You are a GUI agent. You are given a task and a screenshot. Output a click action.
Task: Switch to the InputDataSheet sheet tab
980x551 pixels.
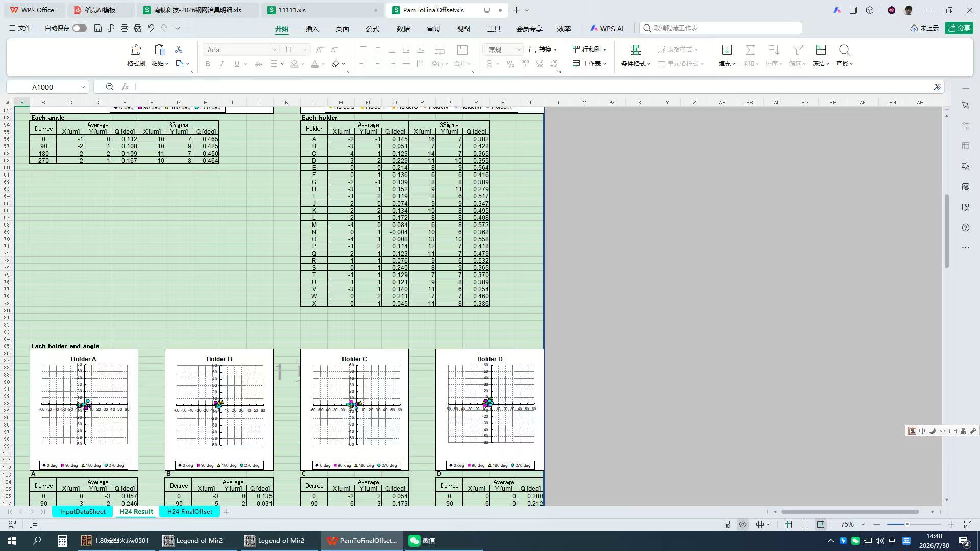coord(83,511)
